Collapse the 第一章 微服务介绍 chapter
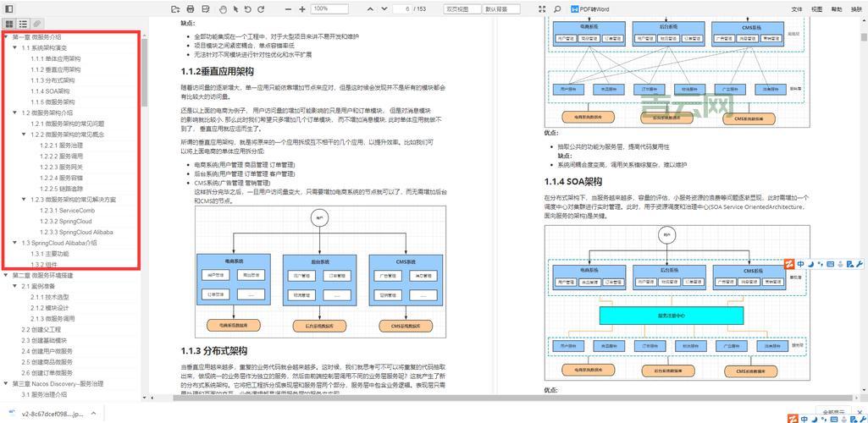The image size is (868, 423). (x=5, y=37)
